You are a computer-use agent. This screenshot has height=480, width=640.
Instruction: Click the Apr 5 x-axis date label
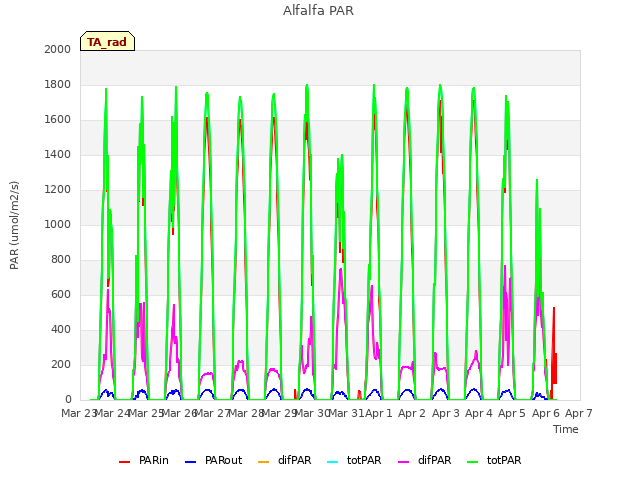[x=512, y=413]
